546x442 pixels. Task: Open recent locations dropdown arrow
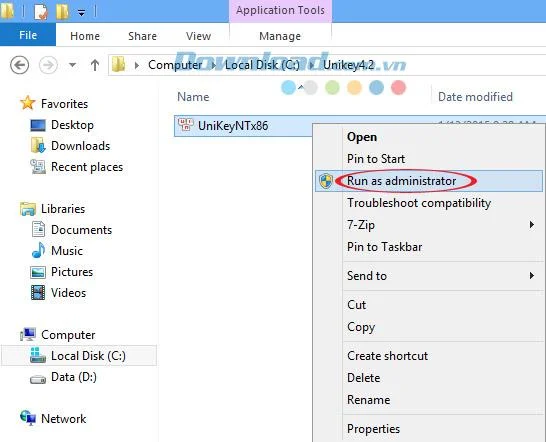pos(72,65)
